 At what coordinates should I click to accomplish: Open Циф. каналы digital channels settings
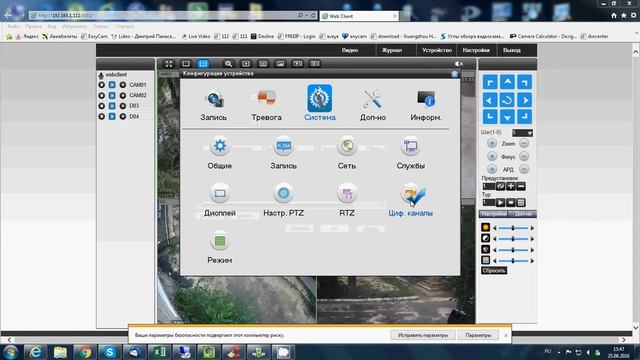pyautogui.click(x=411, y=200)
